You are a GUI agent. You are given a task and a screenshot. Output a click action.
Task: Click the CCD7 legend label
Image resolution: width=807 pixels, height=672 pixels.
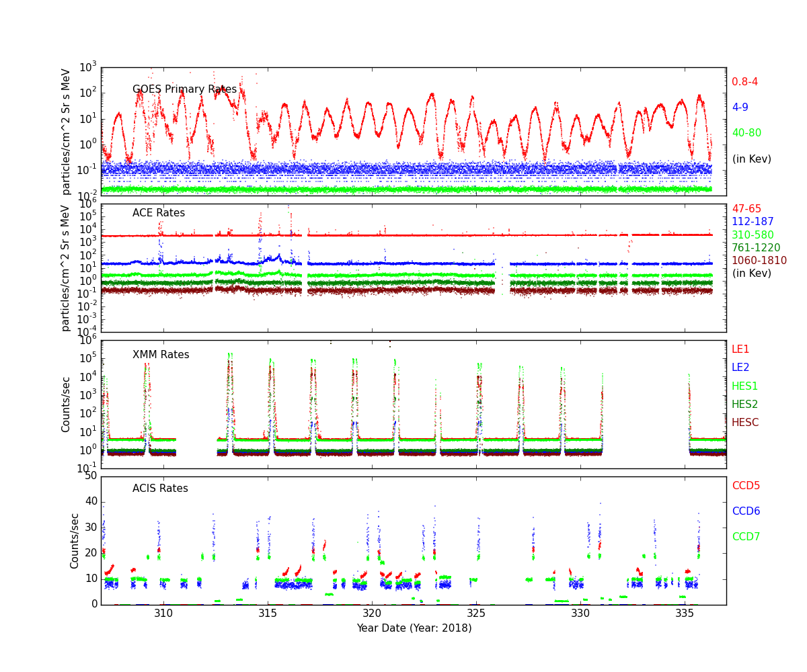746,537
